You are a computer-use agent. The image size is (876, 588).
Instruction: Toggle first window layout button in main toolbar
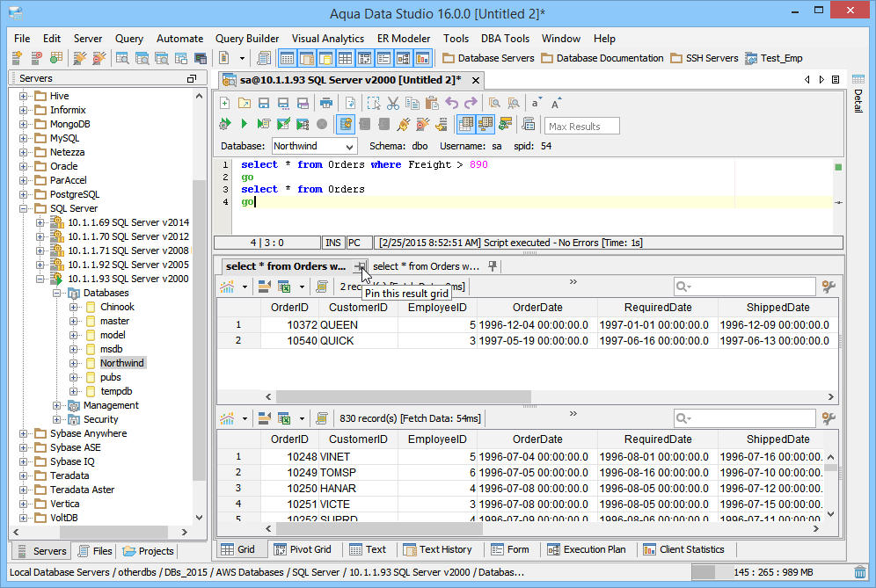click(x=287, y=58)
